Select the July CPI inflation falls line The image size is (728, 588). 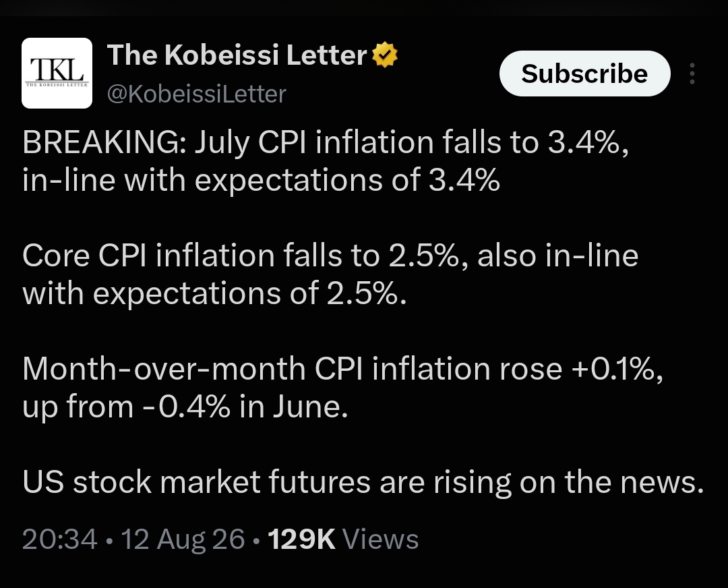(326, 142)
